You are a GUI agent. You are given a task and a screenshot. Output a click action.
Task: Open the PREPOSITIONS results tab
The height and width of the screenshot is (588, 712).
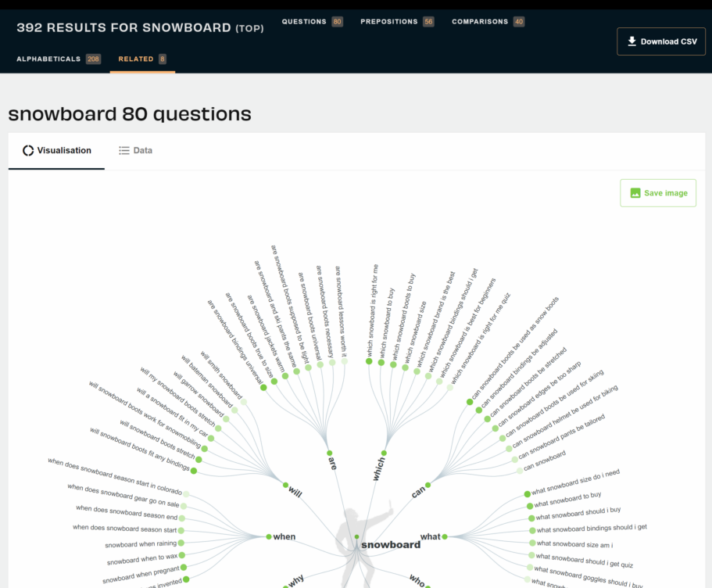pos(397,21)
